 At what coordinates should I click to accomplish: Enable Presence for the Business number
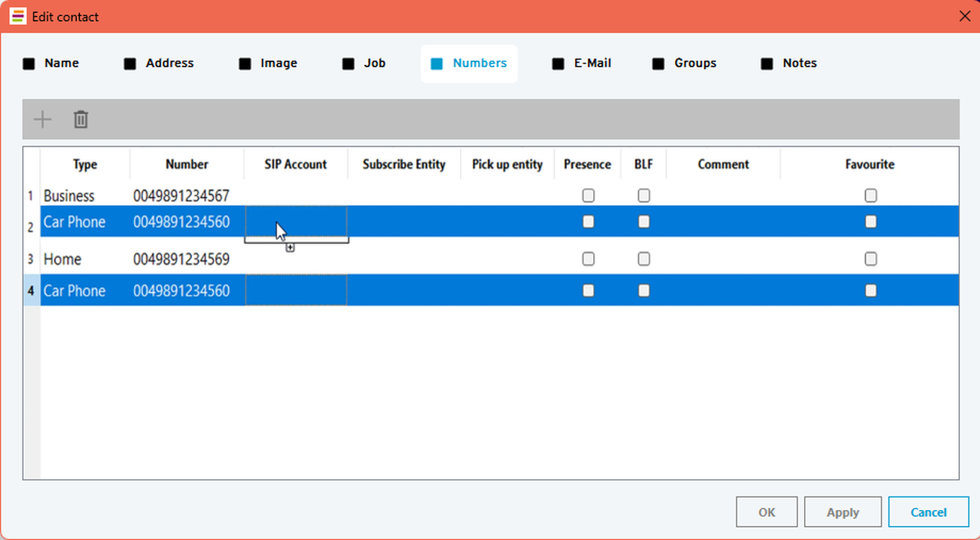(x=588, y=195)
